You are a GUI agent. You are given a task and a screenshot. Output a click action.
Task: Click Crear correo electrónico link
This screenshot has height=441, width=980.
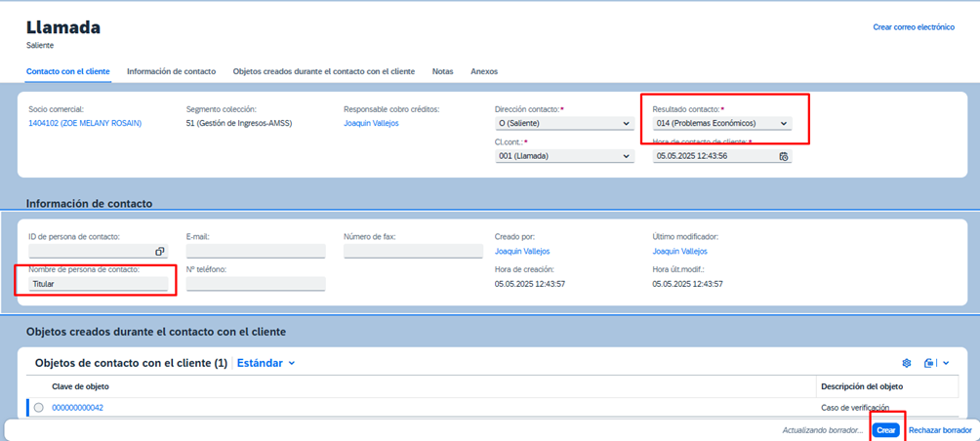(913, 27)
